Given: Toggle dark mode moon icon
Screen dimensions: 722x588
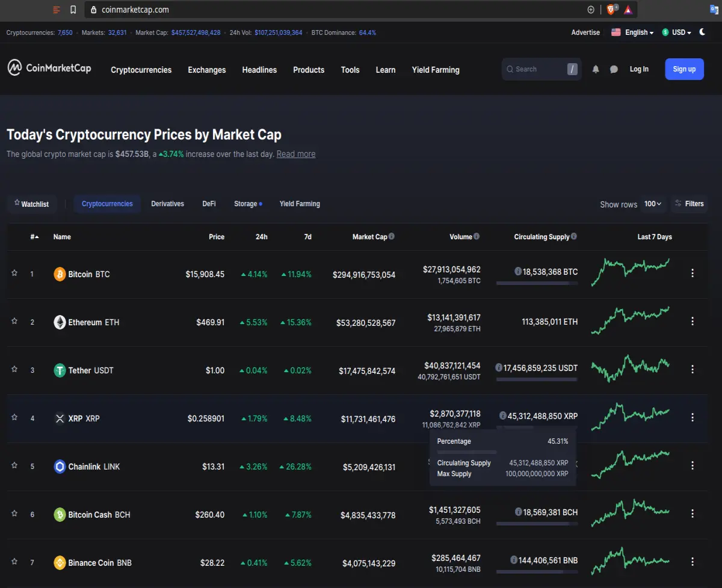Looking at the screenshot, I should (702, 32).
